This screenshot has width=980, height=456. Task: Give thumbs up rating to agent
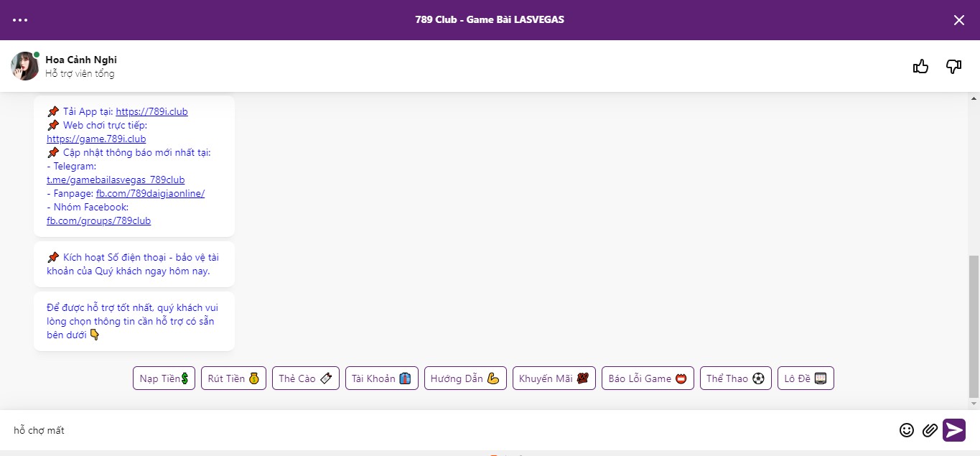coord(920,67)
